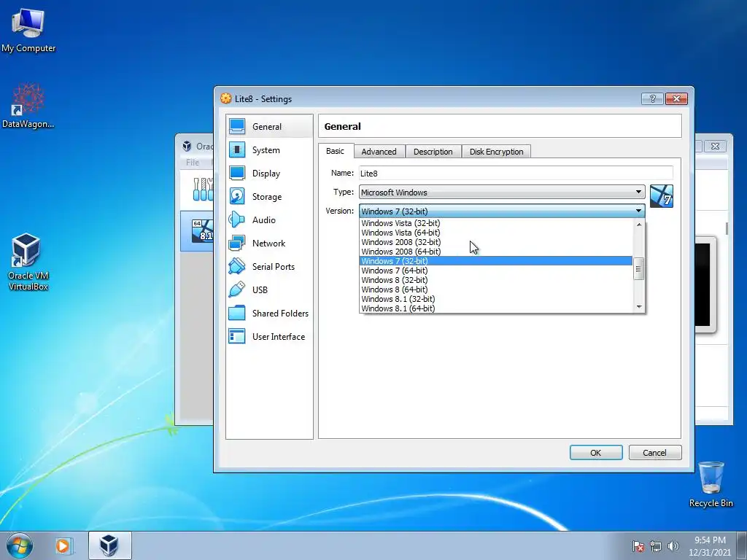Open Oracle VM VirtualBox desktop shortcut

(x=28, y=262)
